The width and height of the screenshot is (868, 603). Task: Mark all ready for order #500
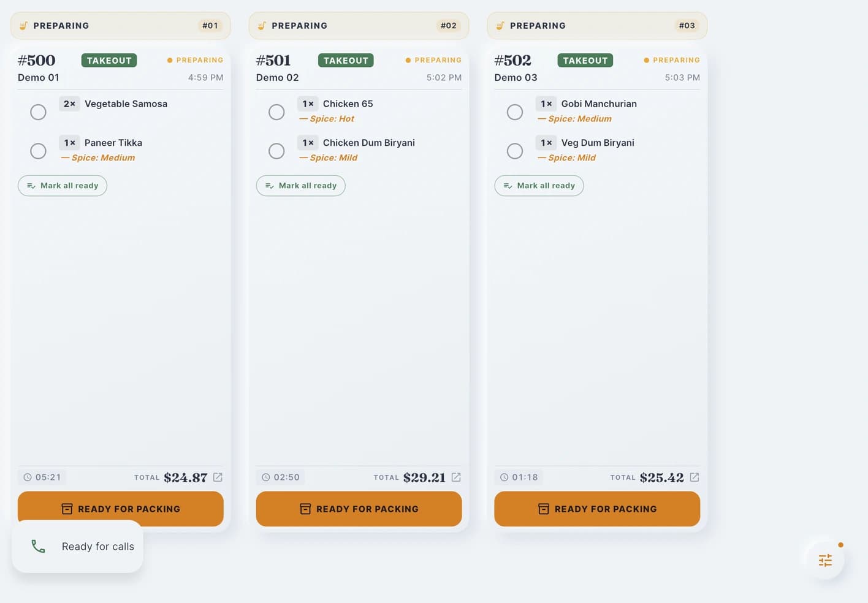click(x=63, y=186)
